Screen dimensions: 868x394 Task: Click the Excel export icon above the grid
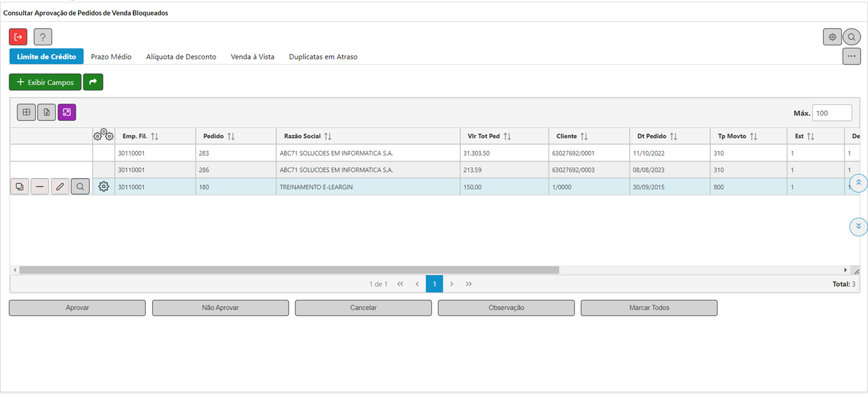click(x=47, y=112)
